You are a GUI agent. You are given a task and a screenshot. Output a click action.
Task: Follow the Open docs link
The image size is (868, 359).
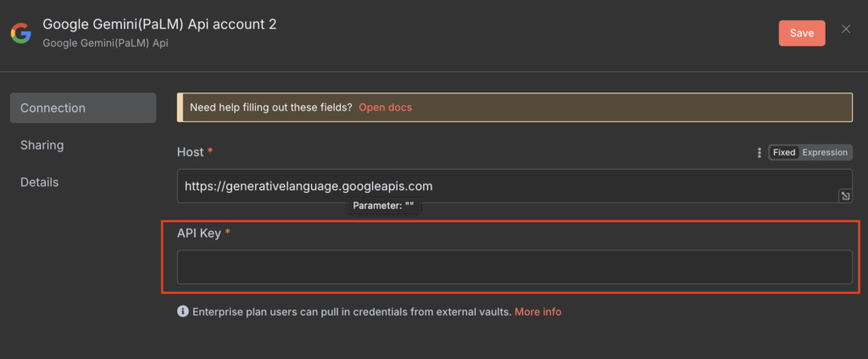coord(386,108)
